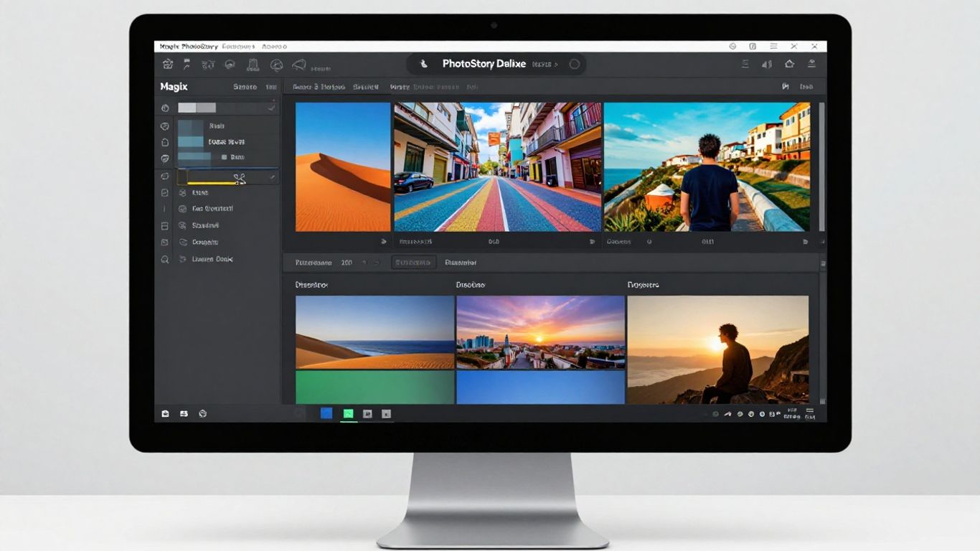980x551 pixels.
Task: Toggle the checkmark on the yellow audio track
Action: coord(273,177)
